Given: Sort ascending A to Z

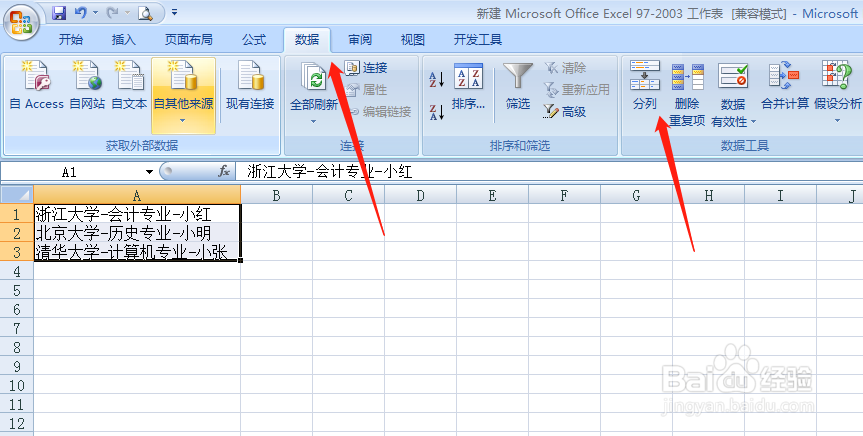Looking at the screenshot, I should click(x=436, y=79).
